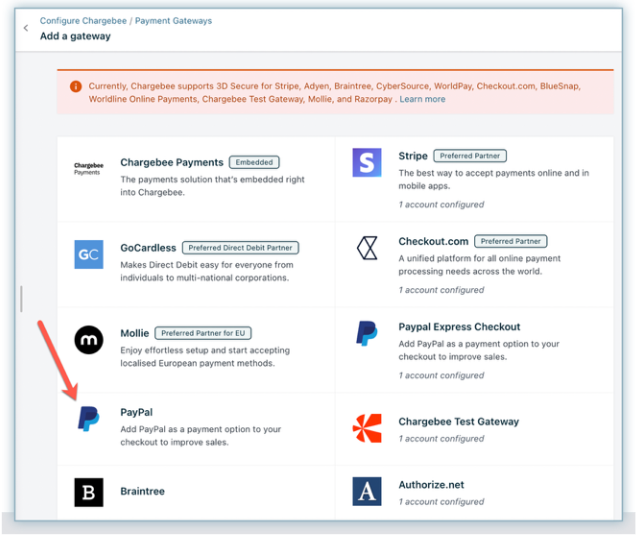The image size is (637, 536).
Task: Click the Braintree logo icon
Action: click(x=88, y=492)
